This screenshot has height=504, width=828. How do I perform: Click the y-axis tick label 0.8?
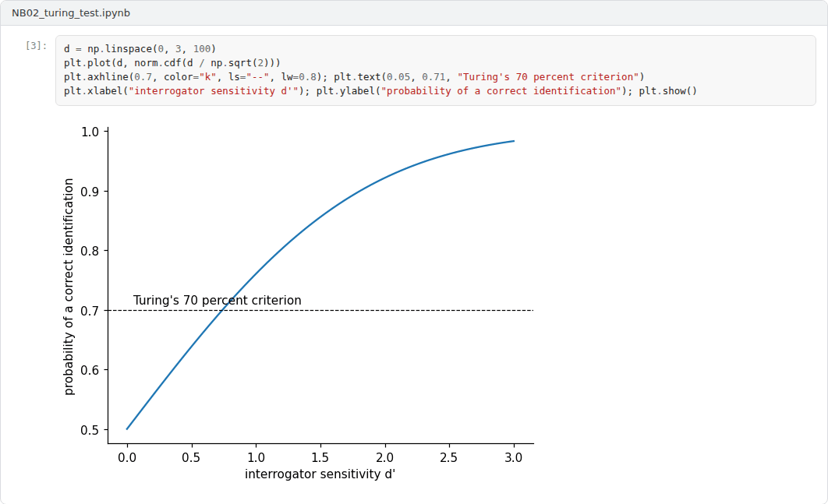90,251
